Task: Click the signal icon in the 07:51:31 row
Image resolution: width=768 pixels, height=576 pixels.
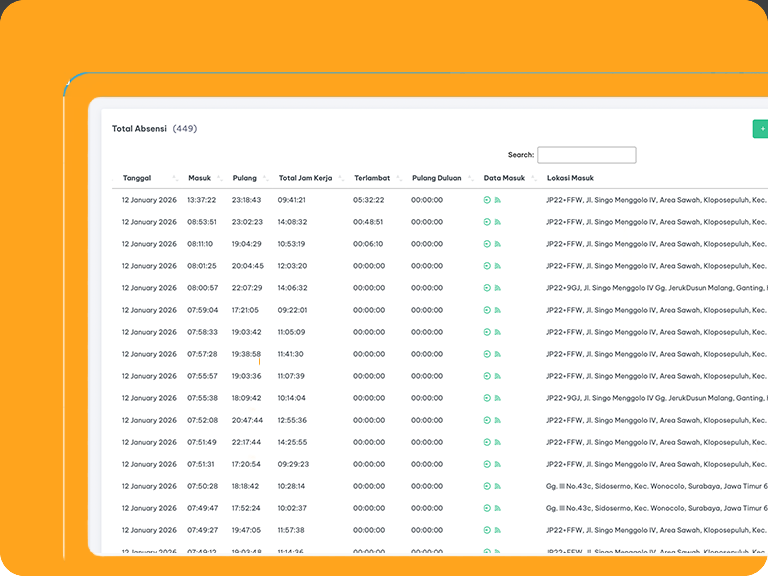Action: [497, 464]
